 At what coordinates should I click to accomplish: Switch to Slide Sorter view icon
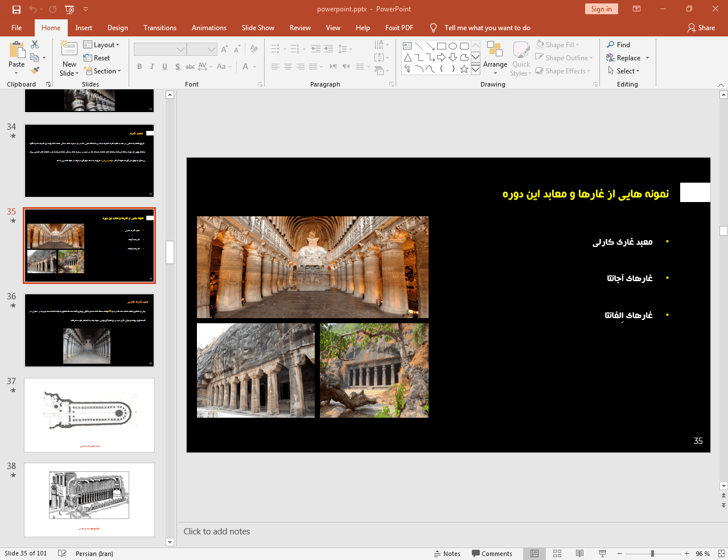tap(557, 554)
